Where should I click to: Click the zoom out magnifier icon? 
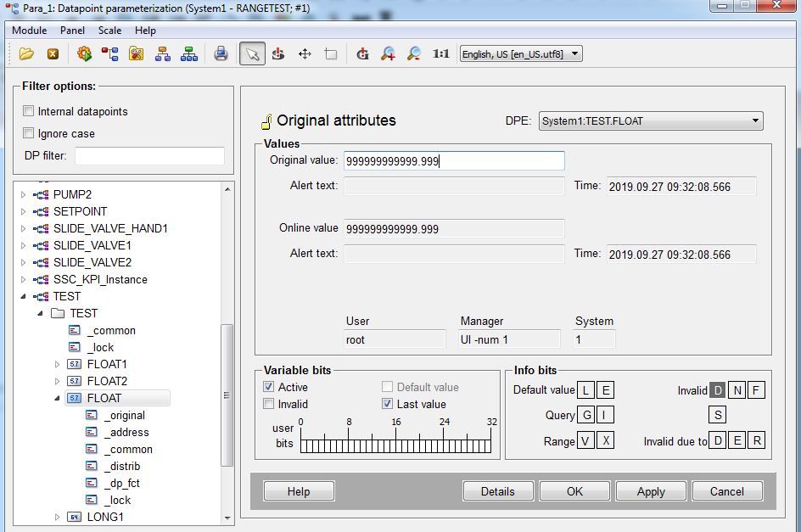[x=413, y=53]
